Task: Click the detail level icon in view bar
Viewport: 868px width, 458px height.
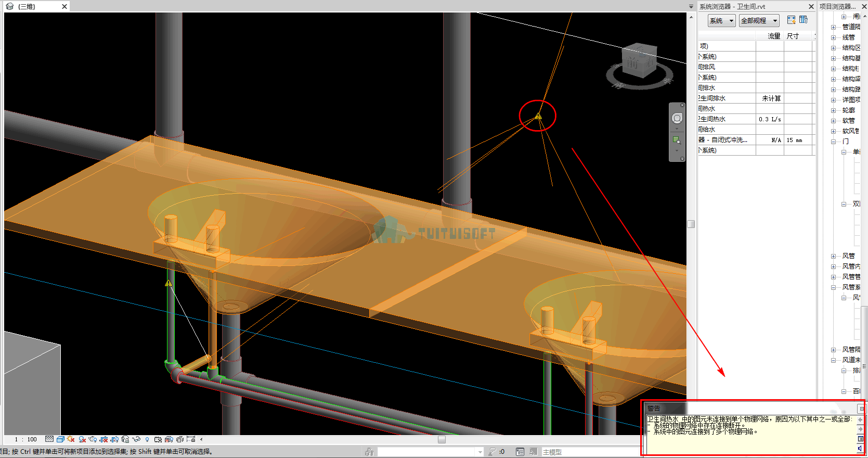Action: tap(49, 439)
